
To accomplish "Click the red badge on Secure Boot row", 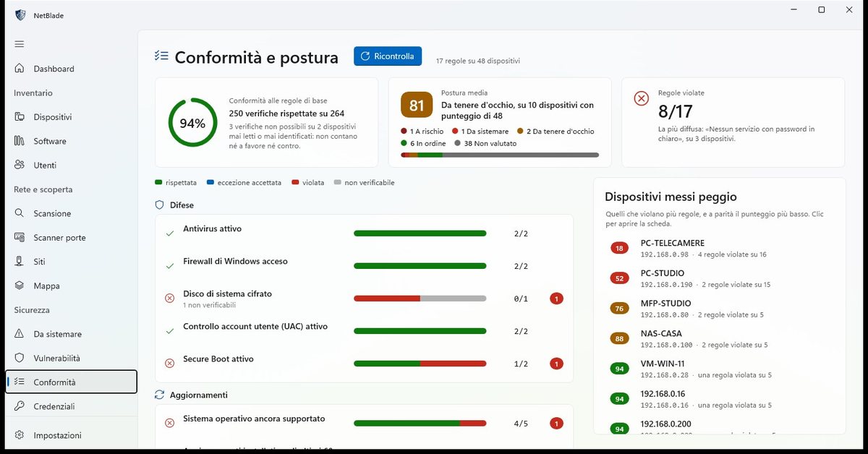I will [x=556, y=364].
